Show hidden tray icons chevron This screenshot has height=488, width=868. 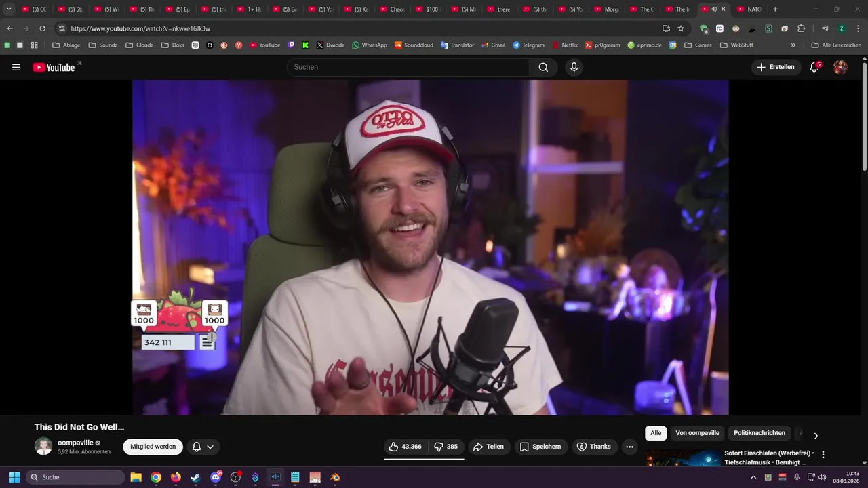coord(753,477)
